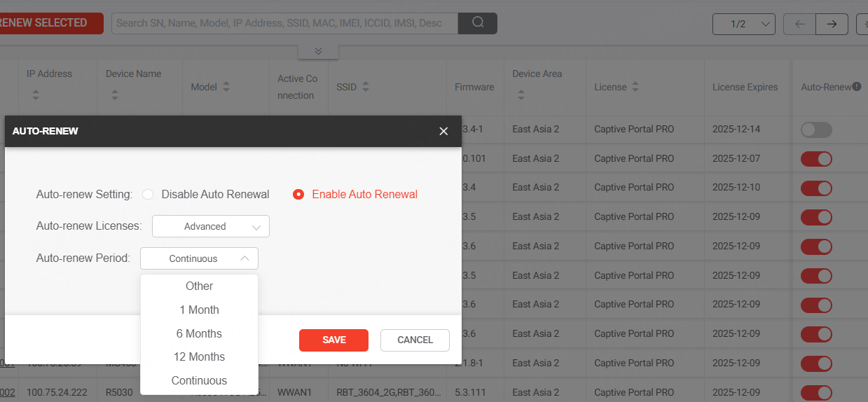Screen dimensions: 868x402
Task: Click the search magnifier icon button
Action: click(x=478, y=23)
